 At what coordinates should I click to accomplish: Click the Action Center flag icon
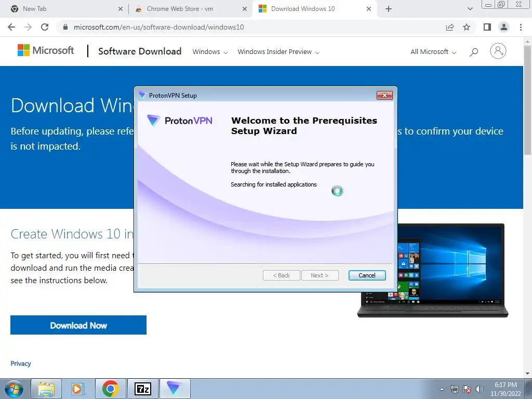point(467,389)
